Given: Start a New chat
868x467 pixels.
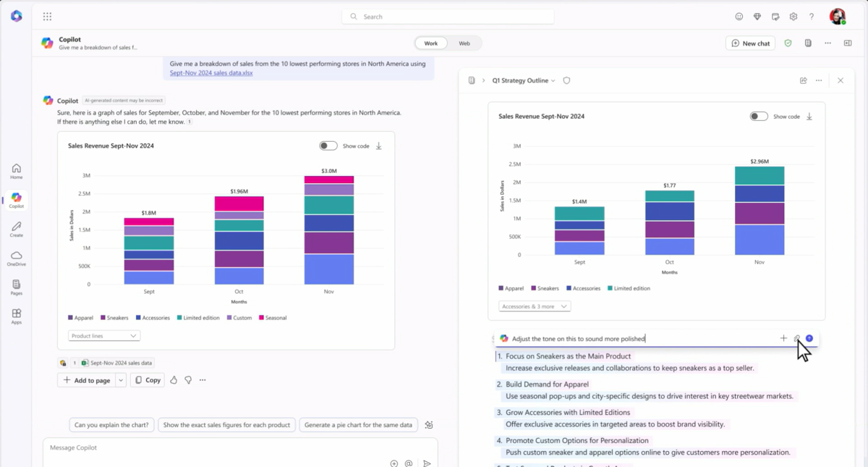Looking at the screenshot, I should pos(750,43).
